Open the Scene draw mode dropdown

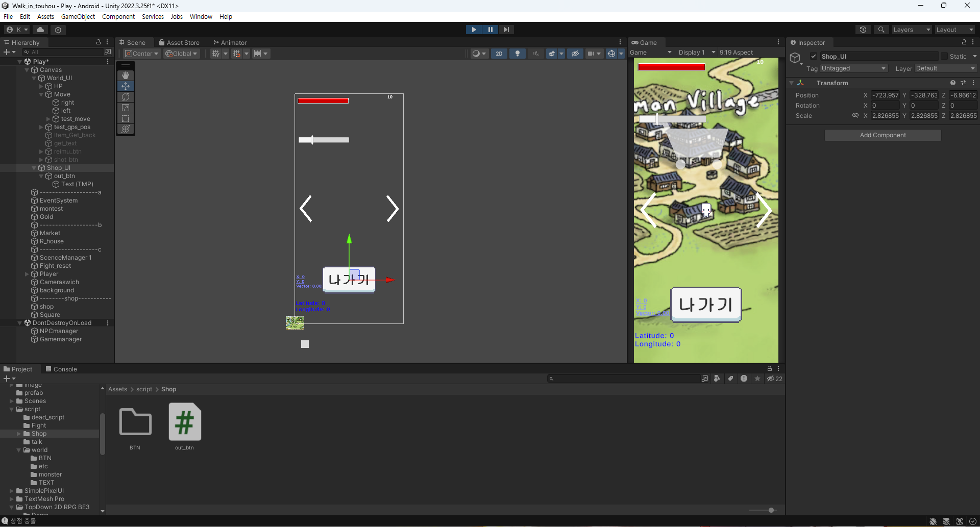pyautogui.click(x=479, y=54)
